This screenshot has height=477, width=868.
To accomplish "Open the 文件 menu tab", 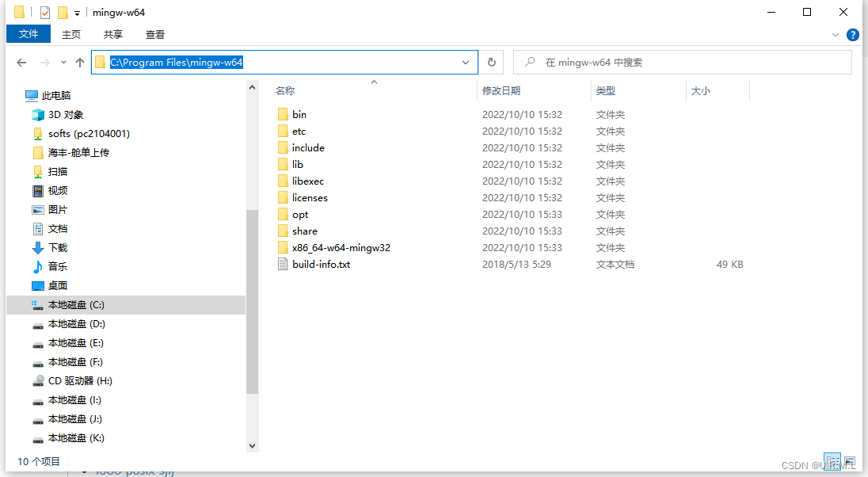I will (29, 34).
